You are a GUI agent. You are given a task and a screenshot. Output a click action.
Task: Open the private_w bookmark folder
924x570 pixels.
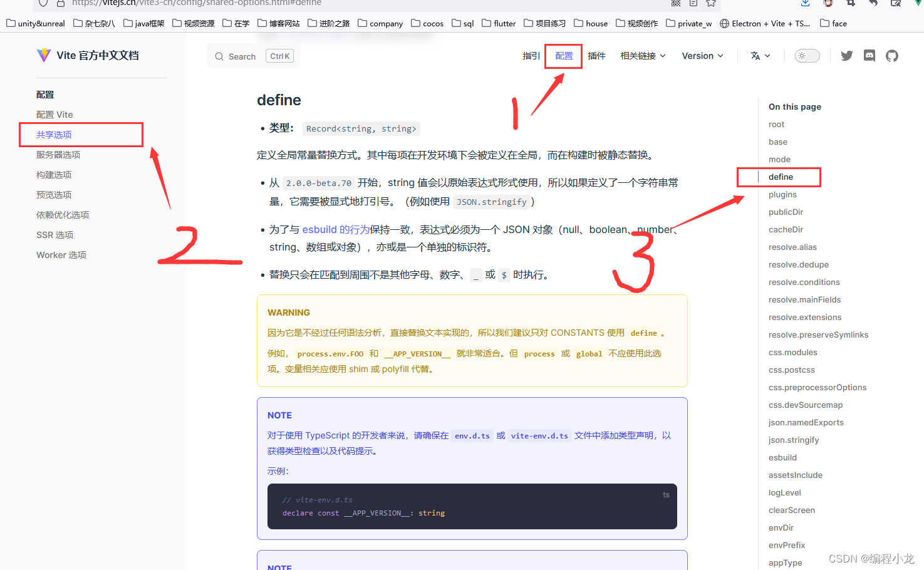689,23
